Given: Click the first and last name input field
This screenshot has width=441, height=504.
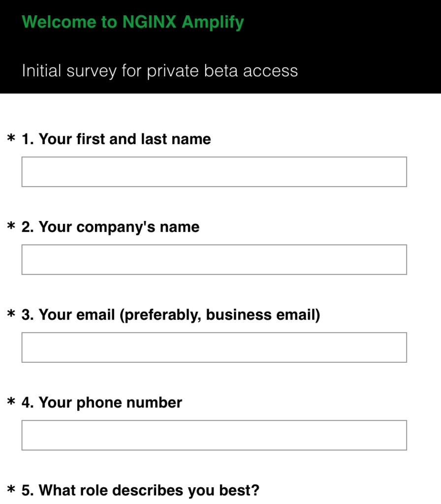Looking at the screenshot, I should pyautogui.click(x=214, y=172).
